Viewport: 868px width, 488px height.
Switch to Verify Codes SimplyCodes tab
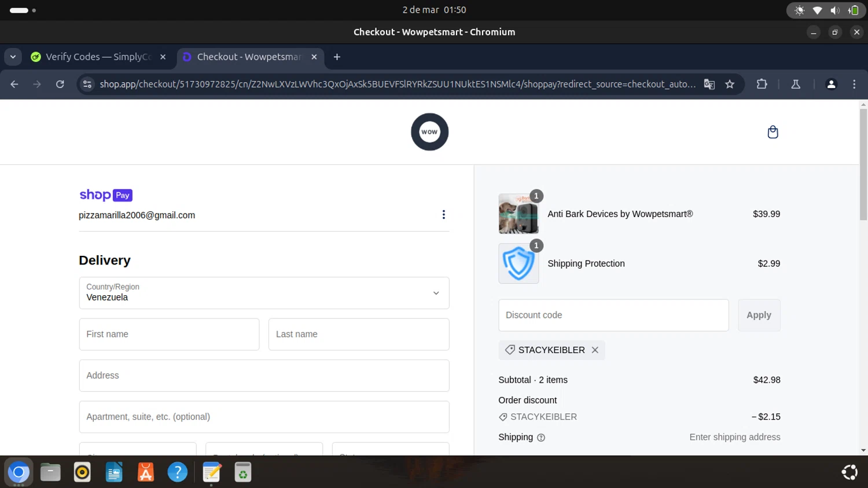[98, 57]
